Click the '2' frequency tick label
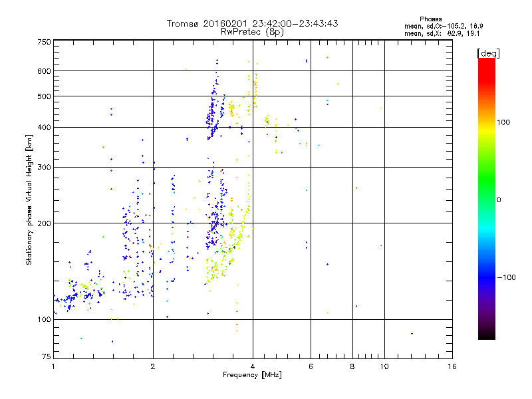 point(153,366)
